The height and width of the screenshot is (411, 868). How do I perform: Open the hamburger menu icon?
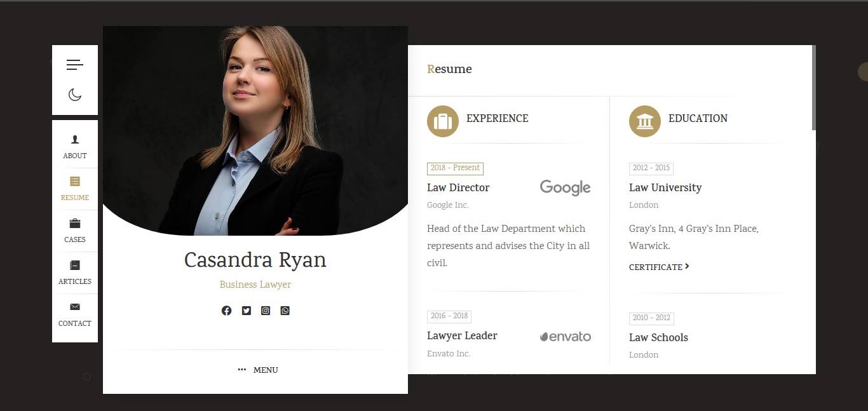pyautogui.click(x=74, y=65)
